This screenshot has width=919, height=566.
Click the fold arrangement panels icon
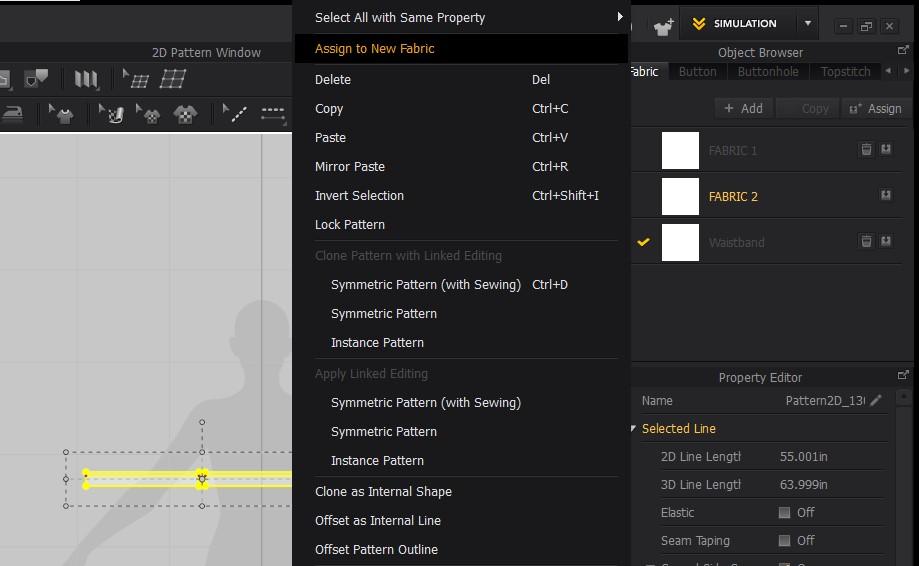click(87, 79)
